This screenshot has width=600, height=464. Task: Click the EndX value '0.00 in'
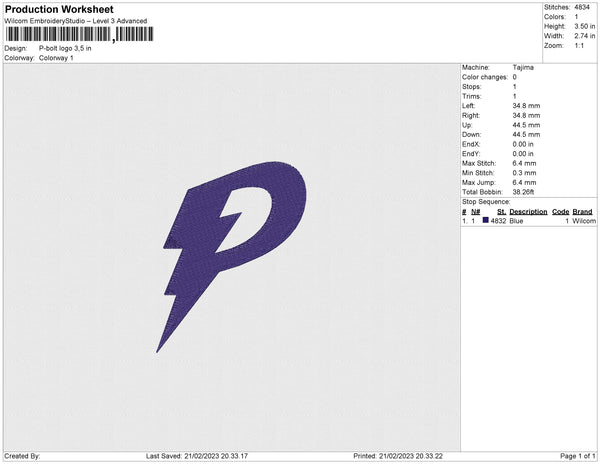pyautogui.click(x=523, y=144)
